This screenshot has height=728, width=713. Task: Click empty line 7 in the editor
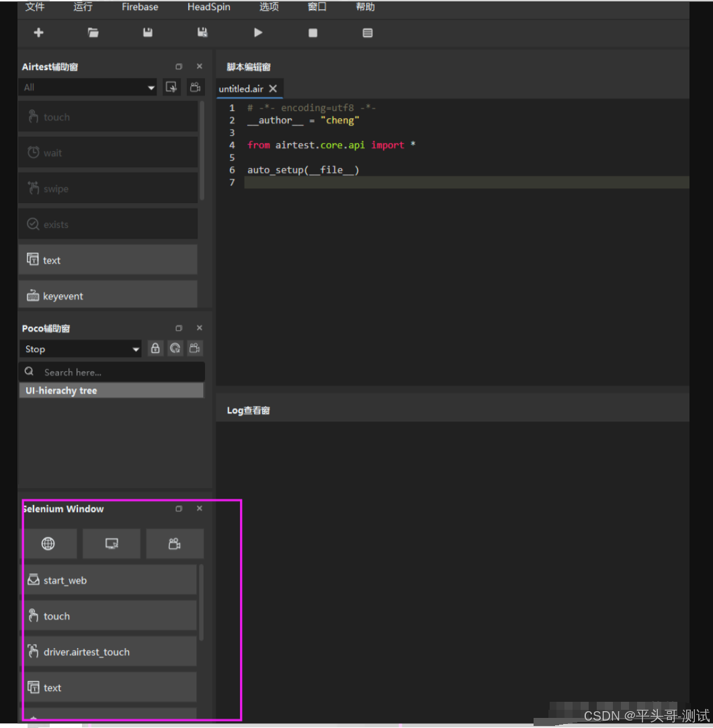click(466, 182)
